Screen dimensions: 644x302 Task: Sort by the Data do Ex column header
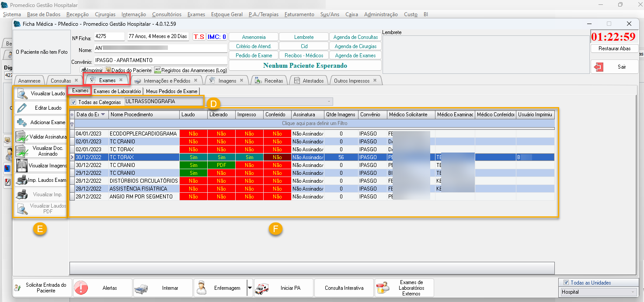click(x=91, y=115)
